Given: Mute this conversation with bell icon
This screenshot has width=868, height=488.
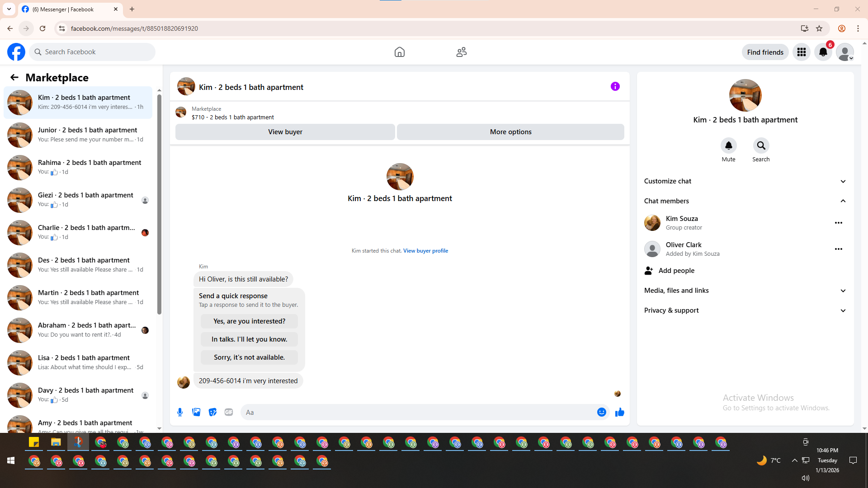Looking at the screenshot, I should (x=728, y=145).
